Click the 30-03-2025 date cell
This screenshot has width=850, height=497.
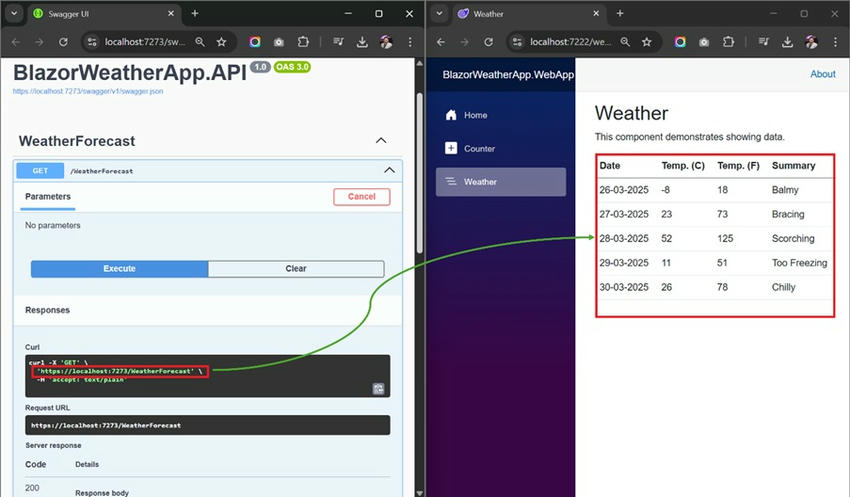coord(623,287)
